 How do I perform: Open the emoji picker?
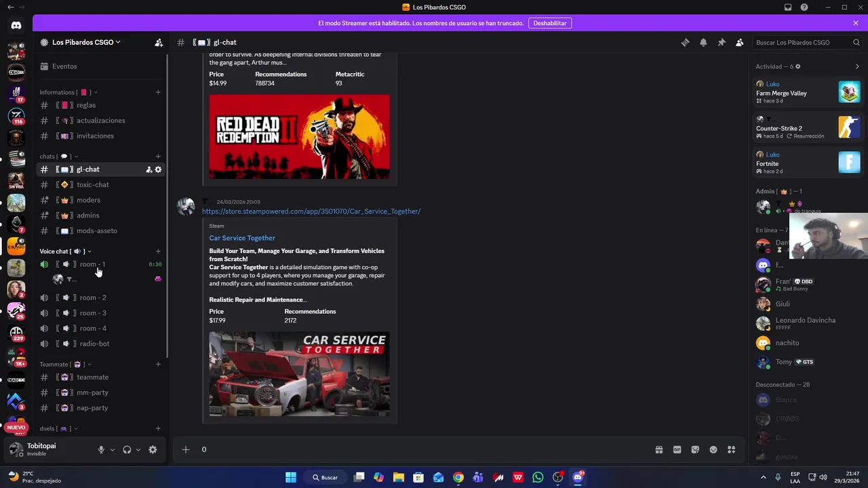(x=713, y=449)
